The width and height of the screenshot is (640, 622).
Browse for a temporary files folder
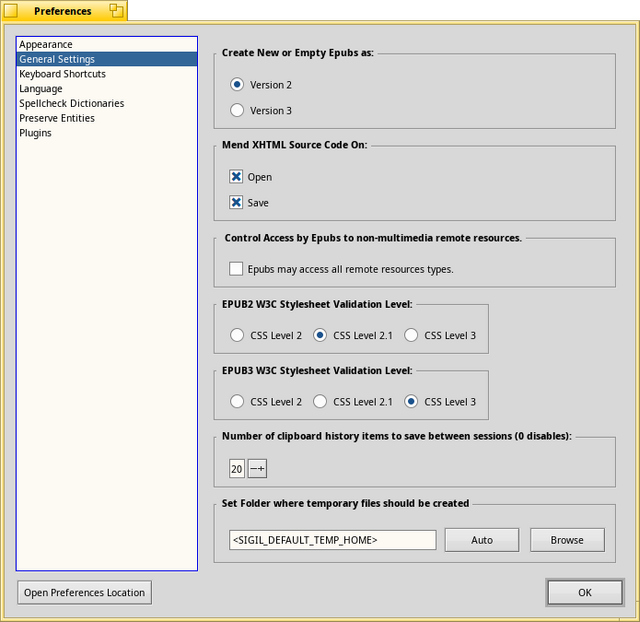click(567, 540)
